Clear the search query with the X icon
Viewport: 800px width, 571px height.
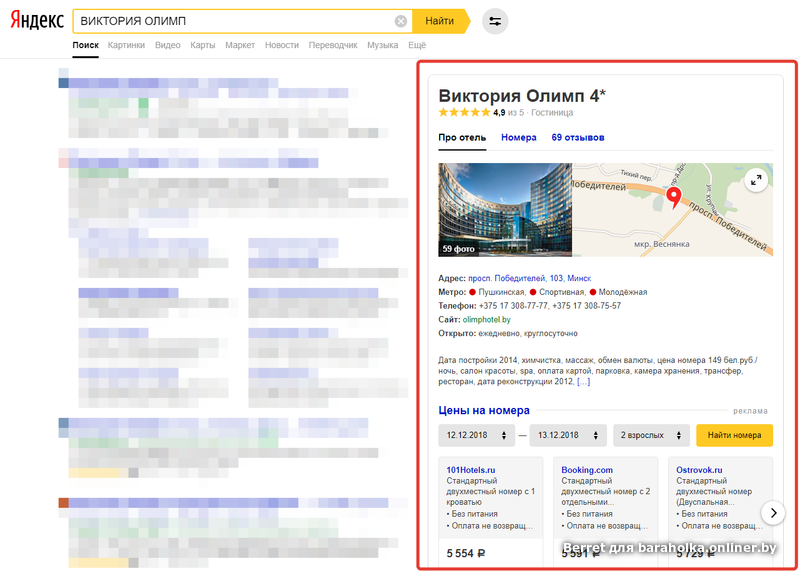tap(401, 21)
